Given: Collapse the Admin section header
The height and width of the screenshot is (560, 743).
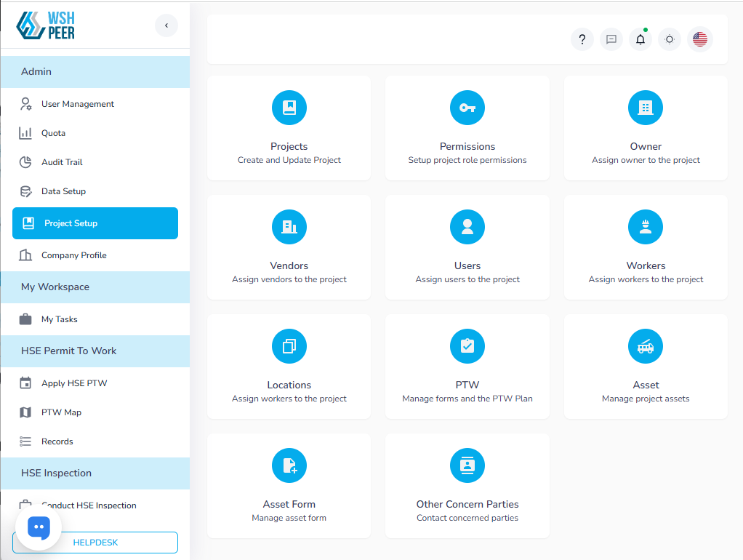Looking at the screenshot, I should pos(95,72).
